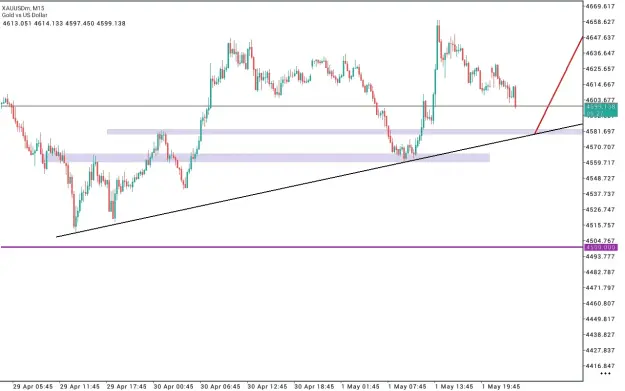
Task: Select the green current price tag 4599.138
Action: tap(601, 110)
